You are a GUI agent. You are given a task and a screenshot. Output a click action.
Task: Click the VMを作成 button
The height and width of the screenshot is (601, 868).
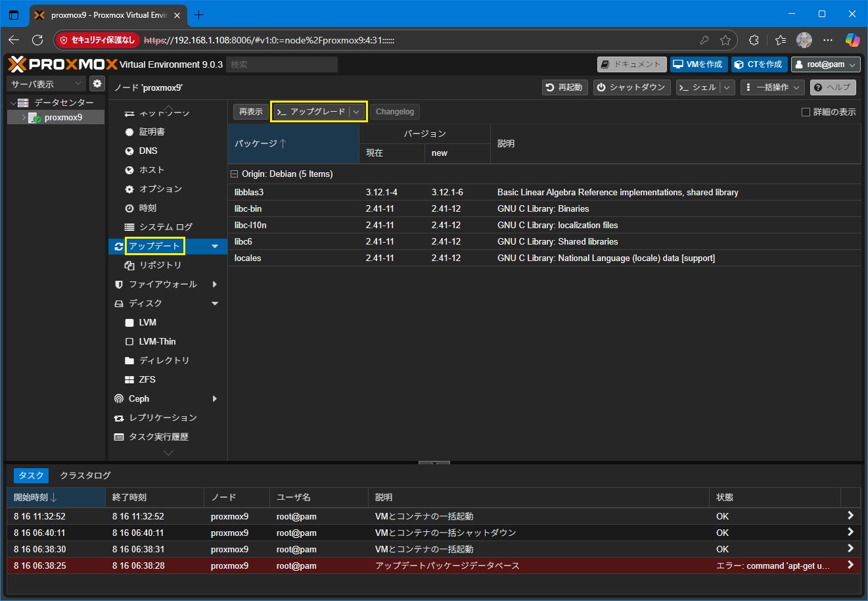pyautogui.click(x=698, y=64)
